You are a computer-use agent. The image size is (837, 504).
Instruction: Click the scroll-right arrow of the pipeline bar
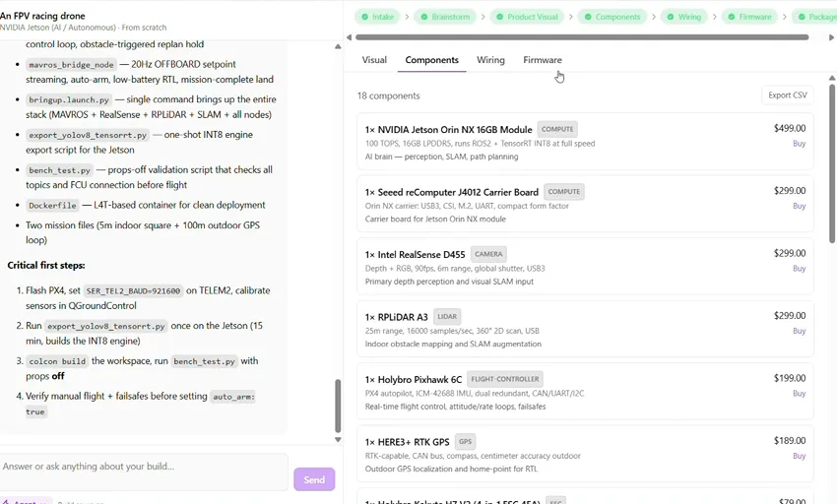(x=831, y=37)
